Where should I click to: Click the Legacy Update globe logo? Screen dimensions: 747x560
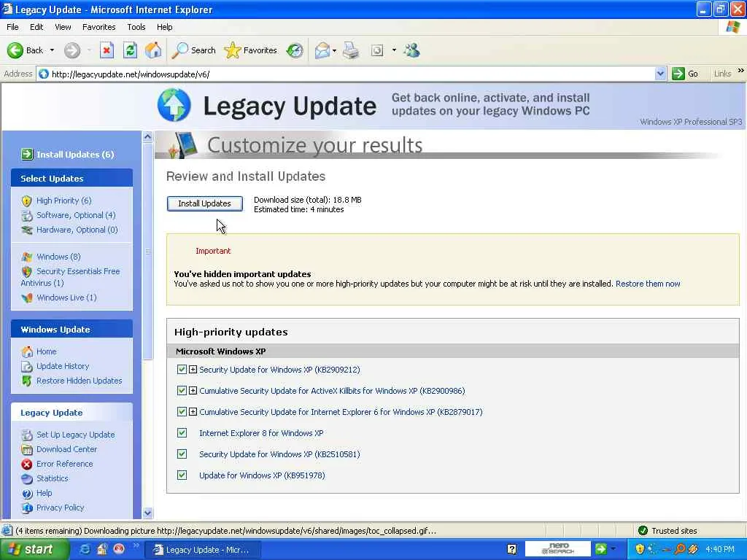(174, 105)
